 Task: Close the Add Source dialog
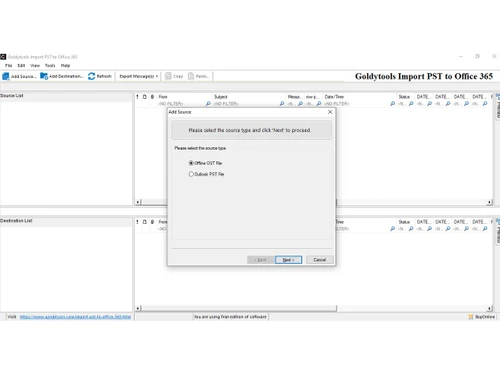[330, 112]
